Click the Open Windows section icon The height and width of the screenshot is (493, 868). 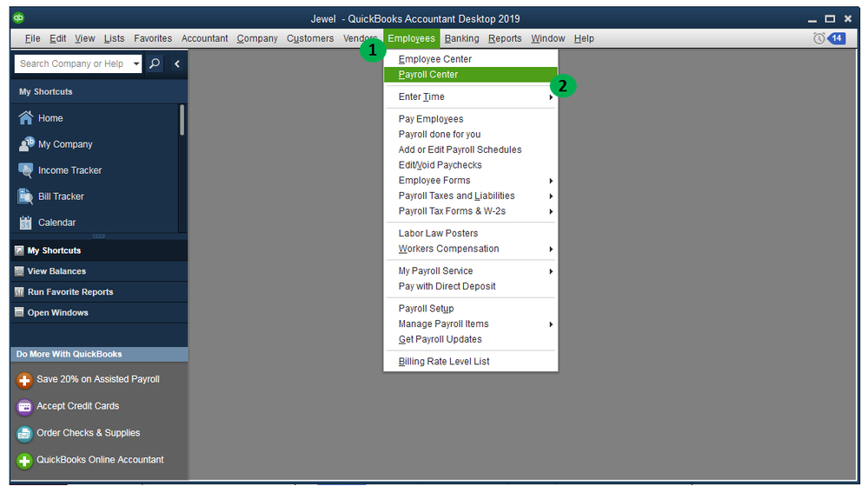coord(19,312)
